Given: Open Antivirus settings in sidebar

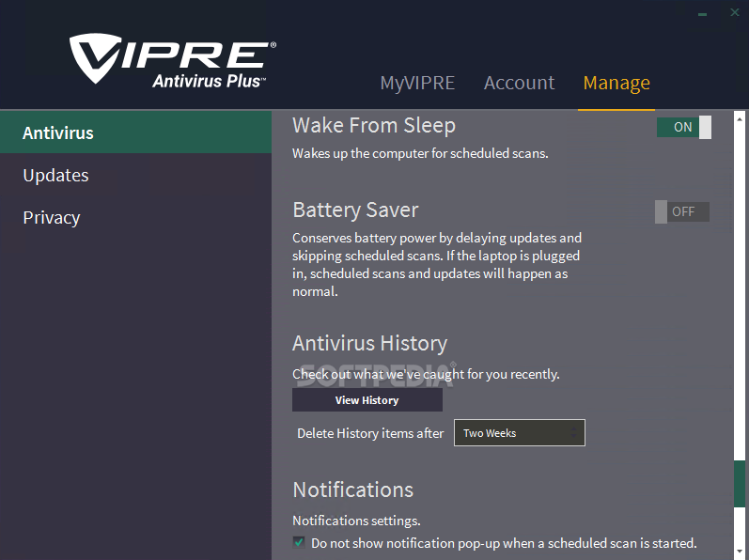Looking at the screenshot, I should (x=135, y=132).
